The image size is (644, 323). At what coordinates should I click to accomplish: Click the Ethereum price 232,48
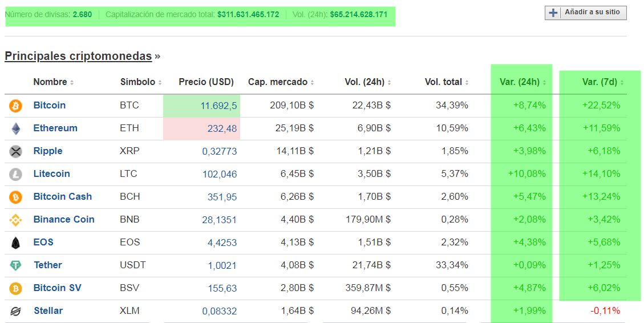[x=222, y=129]
